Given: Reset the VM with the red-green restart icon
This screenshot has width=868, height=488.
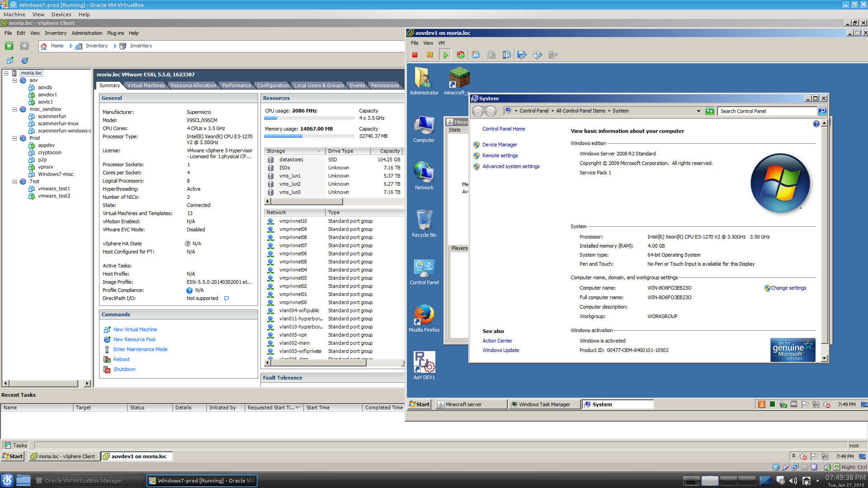Looking at the screenshot, I should [461, 55].
